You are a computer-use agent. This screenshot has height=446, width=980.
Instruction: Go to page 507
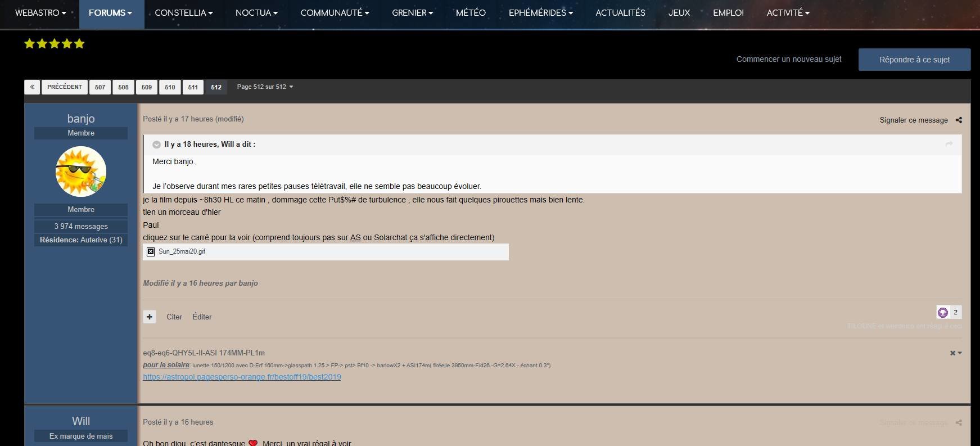(x=100, y=87)
